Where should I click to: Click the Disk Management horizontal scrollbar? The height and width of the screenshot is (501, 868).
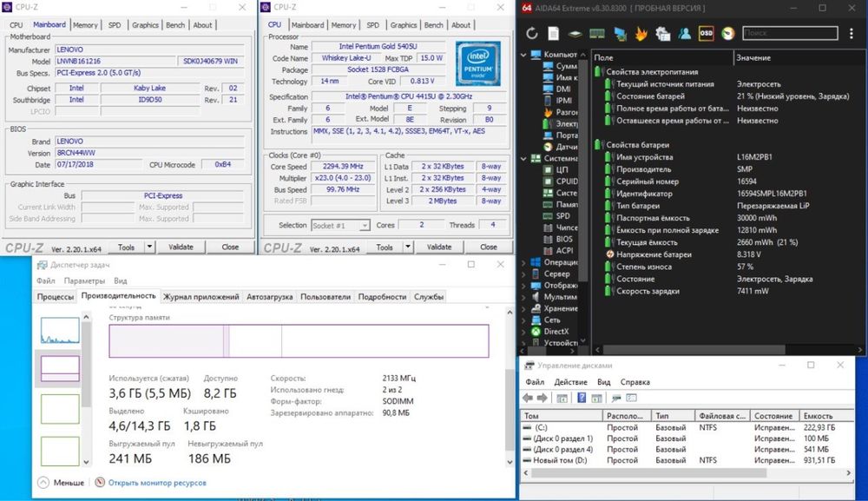[648, 472]
